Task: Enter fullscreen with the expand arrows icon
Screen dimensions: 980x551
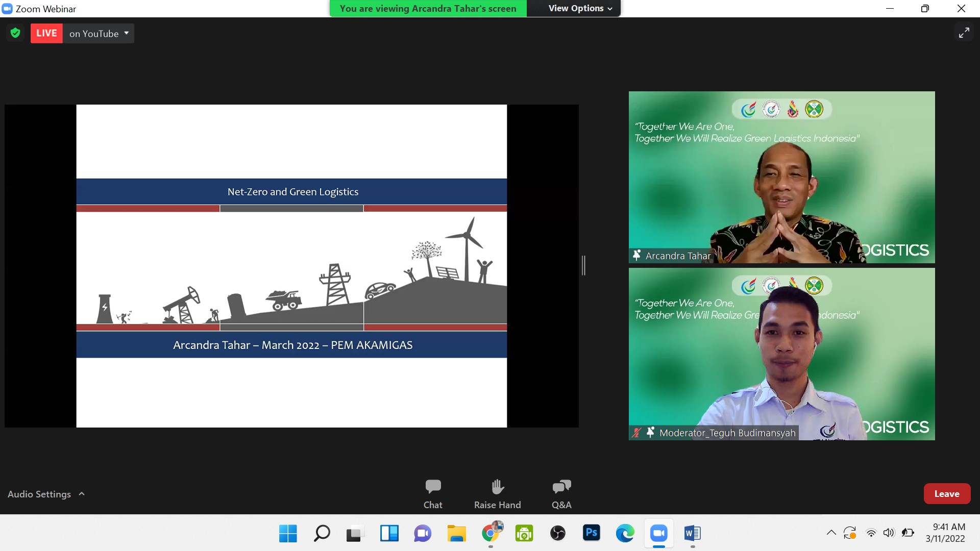Action: pos(964,32)
